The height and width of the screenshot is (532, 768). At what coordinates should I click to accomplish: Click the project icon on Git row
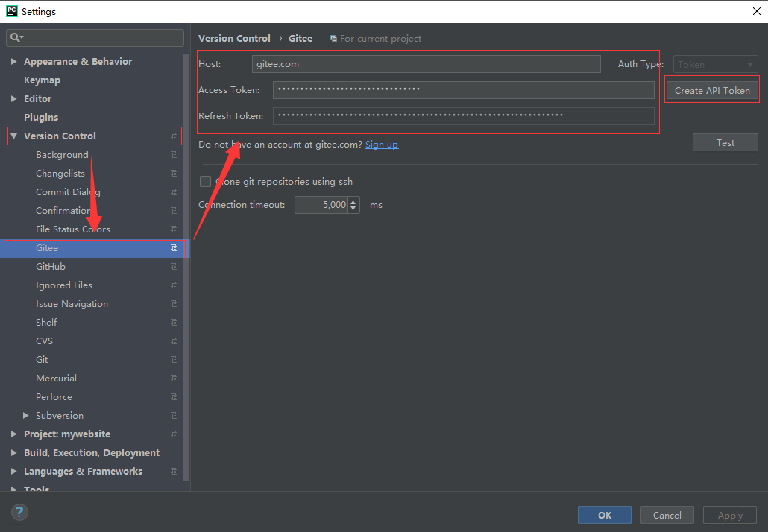[174, 359]
